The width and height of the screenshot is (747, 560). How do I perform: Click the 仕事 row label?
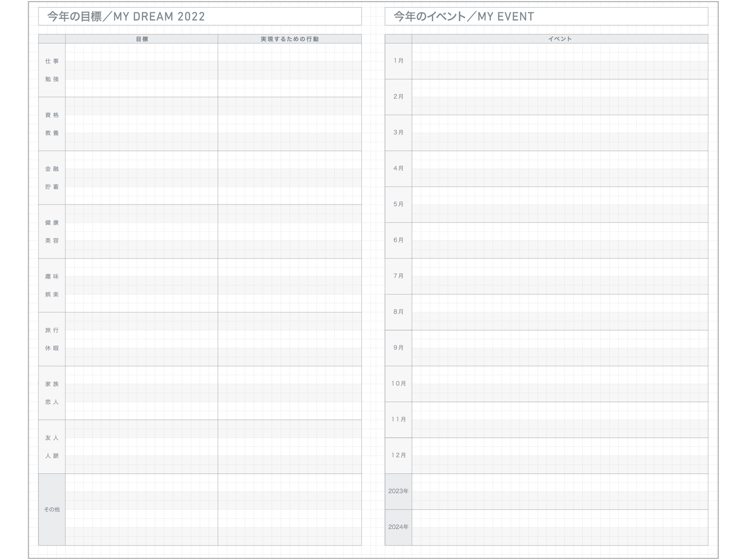[x=52, y=61]
